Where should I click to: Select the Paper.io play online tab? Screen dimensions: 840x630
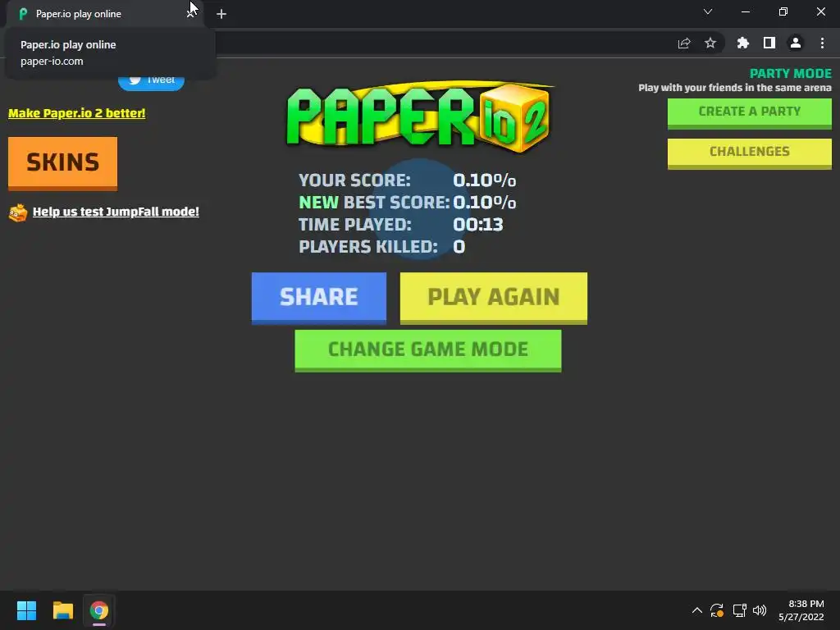click(x=102, y=14)
